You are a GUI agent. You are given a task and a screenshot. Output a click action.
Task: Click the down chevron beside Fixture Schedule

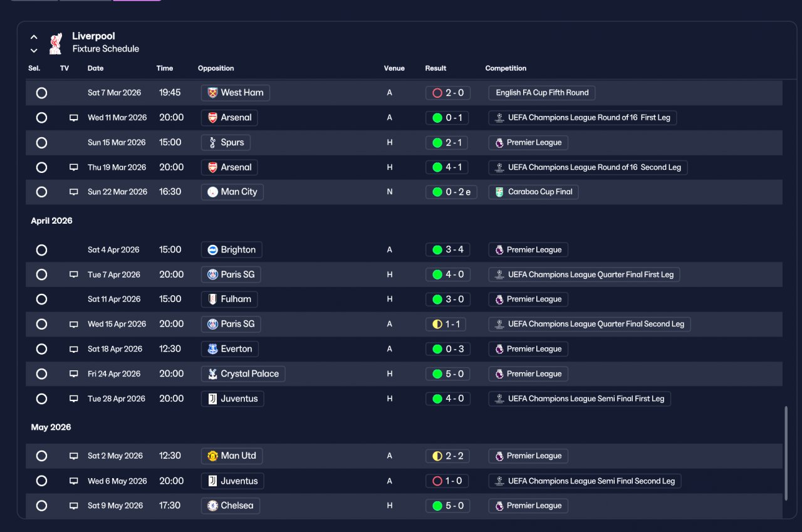click(34, 51)
